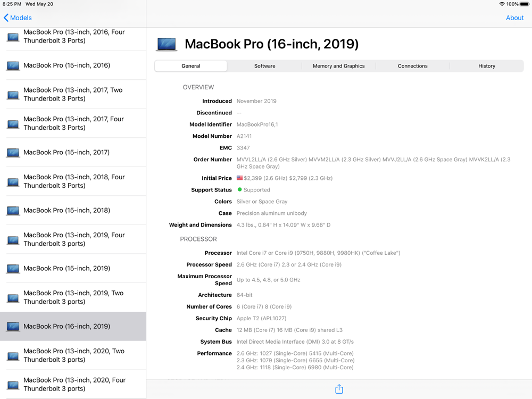Go back using the Models chevron
This screenshot has width=532, height=399.
point(18,18)
